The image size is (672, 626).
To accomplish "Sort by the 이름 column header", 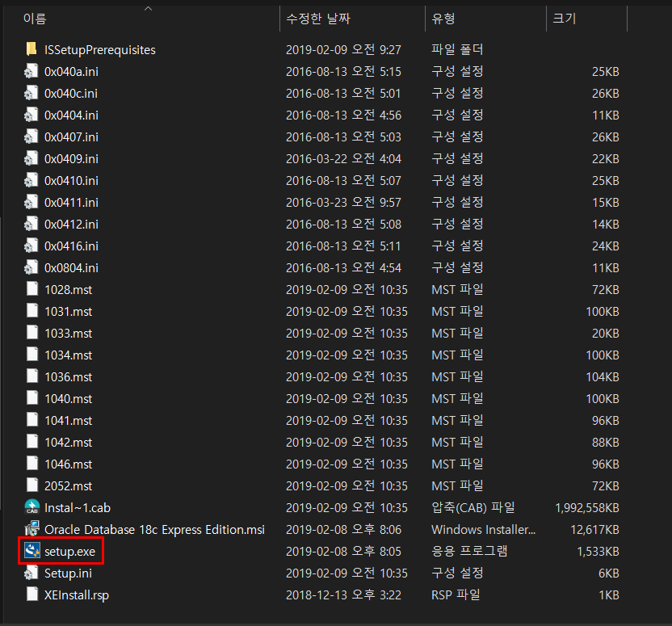I will [35, 19].
